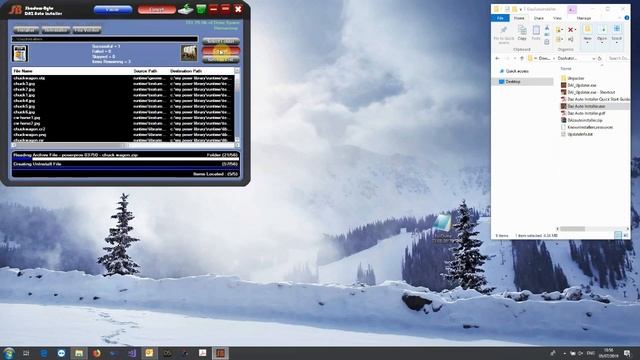Open the notification center in system tray
The height and width of the screenshot is (360, 640).
[x=627, y=353]
